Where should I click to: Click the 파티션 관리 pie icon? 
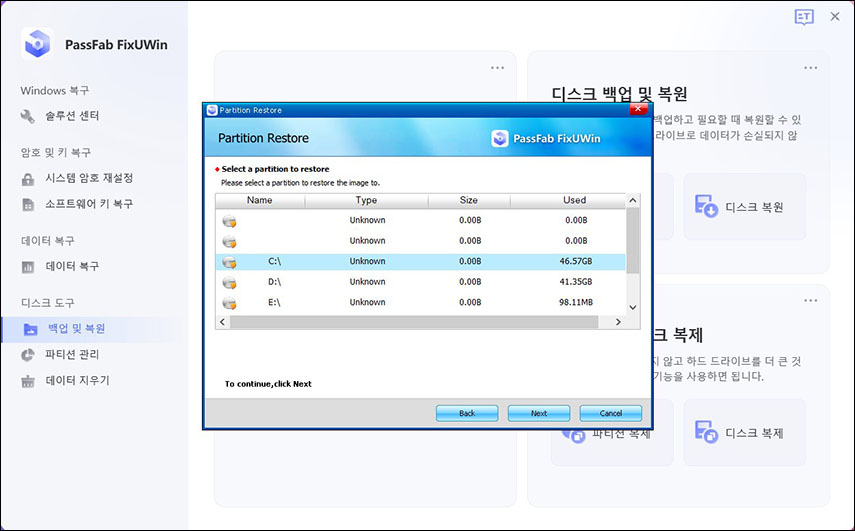point(28,354)
